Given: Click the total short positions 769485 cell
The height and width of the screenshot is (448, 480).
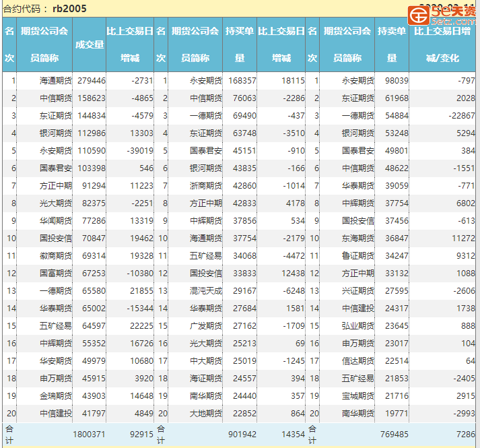Looking at the screenshot, I should 392,435.
